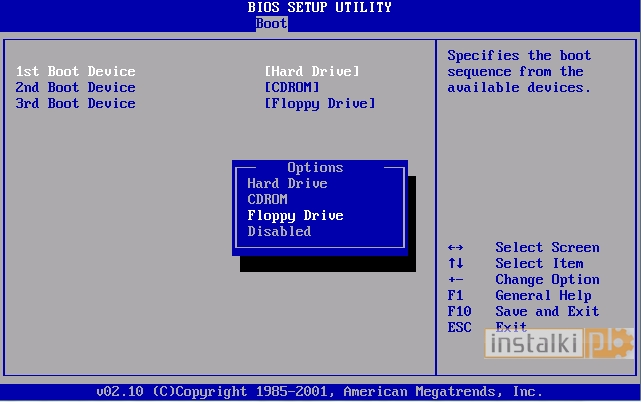Change the [CDROM] value of 2nd Boot Device

click(x=292, y=87)
